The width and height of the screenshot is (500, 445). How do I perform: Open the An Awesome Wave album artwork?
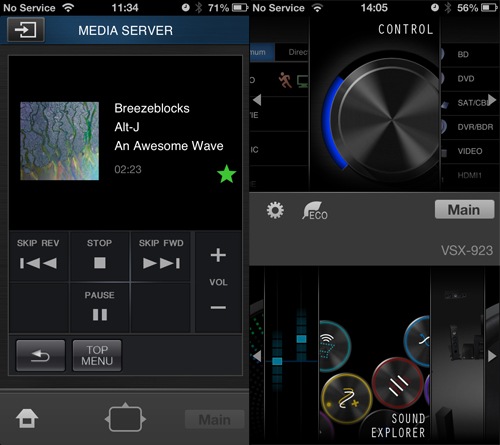coord(59,141)
